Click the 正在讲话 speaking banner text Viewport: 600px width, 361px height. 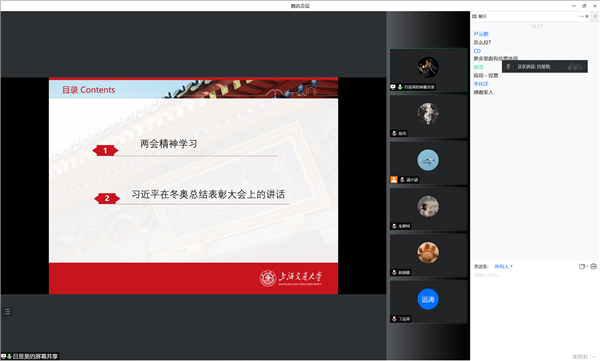tap(534, 67)
